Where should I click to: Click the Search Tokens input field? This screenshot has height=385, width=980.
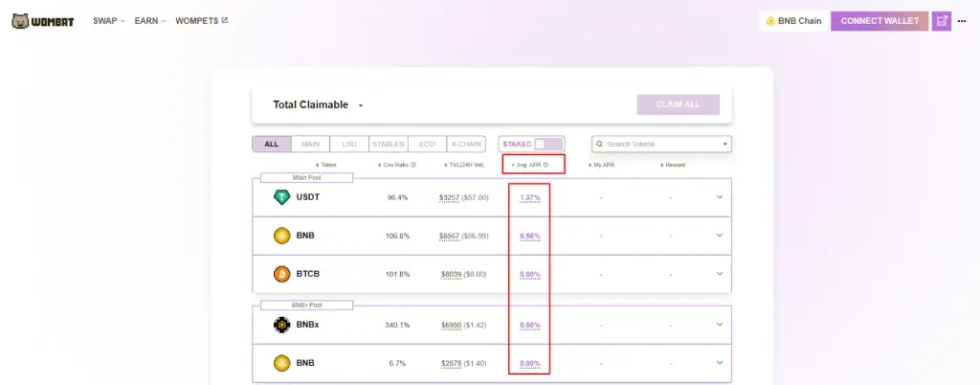(x=662, y=145)
